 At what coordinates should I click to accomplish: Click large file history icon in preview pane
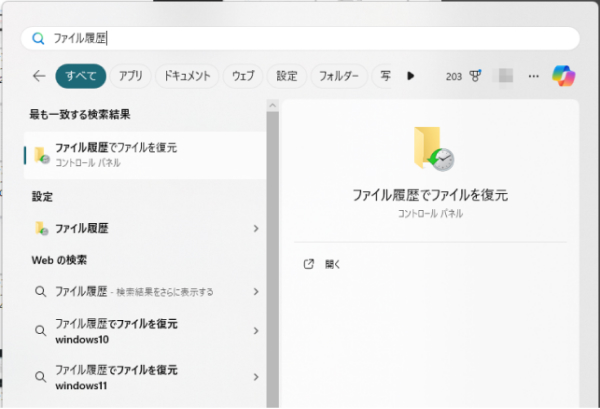434,148
